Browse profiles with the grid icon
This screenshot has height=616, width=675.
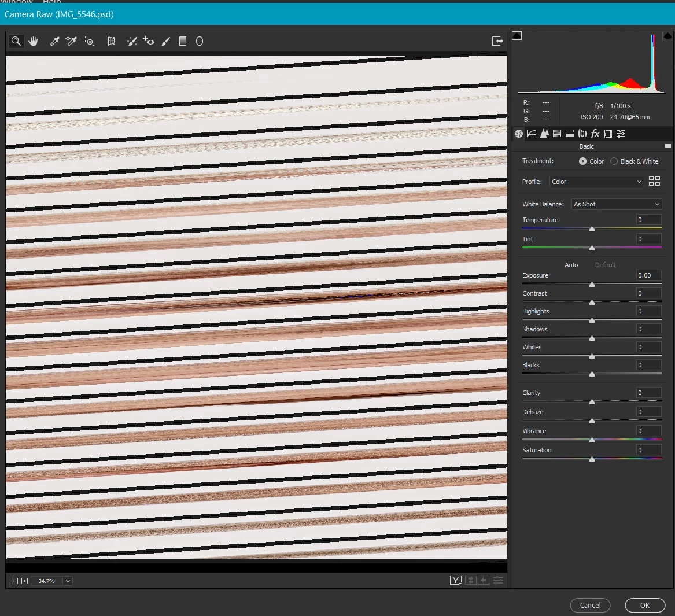[x=654, y=181]
